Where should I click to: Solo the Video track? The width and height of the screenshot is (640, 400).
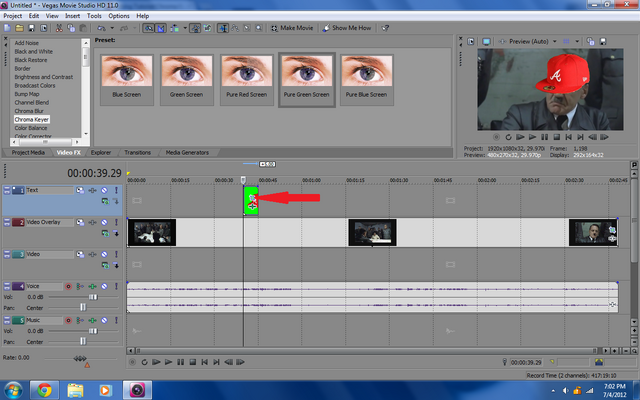(116, 254)
